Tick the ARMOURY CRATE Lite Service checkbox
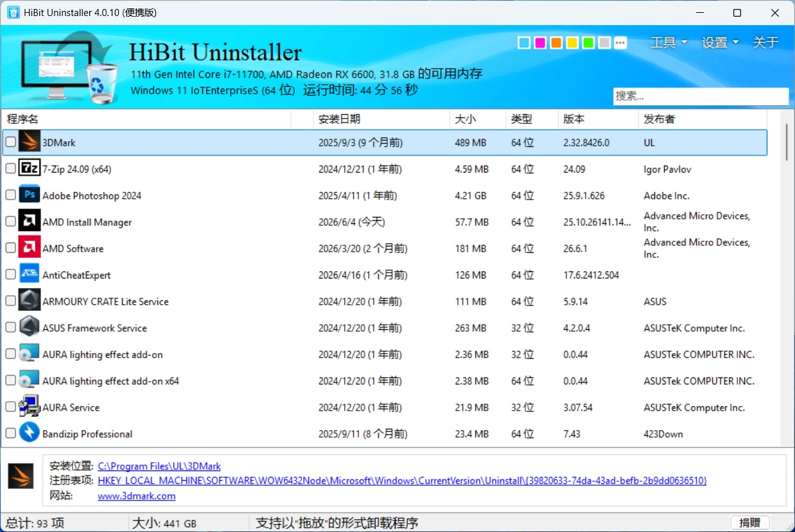The image size is (795, 532). (x=10, y=301)
